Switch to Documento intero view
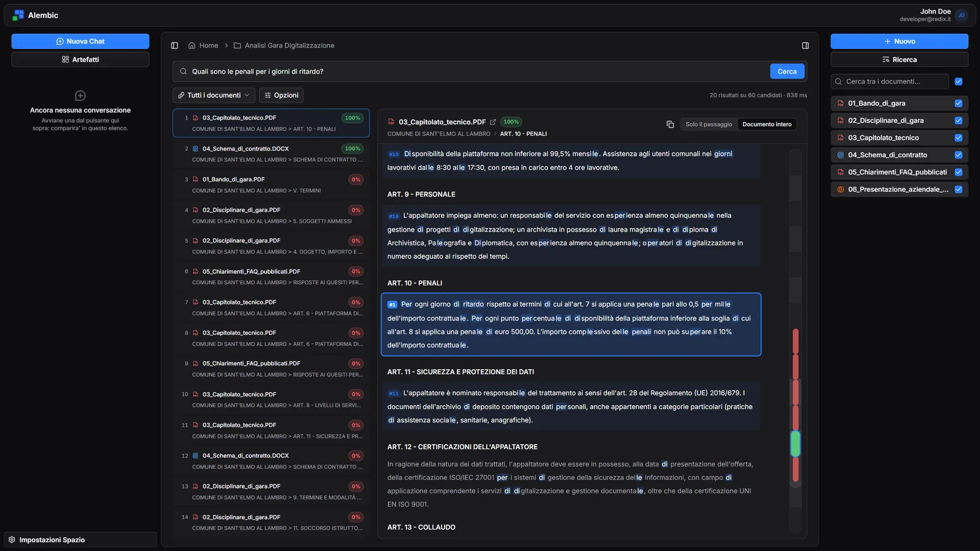980x551 pixels. click(x=767, y=124)
